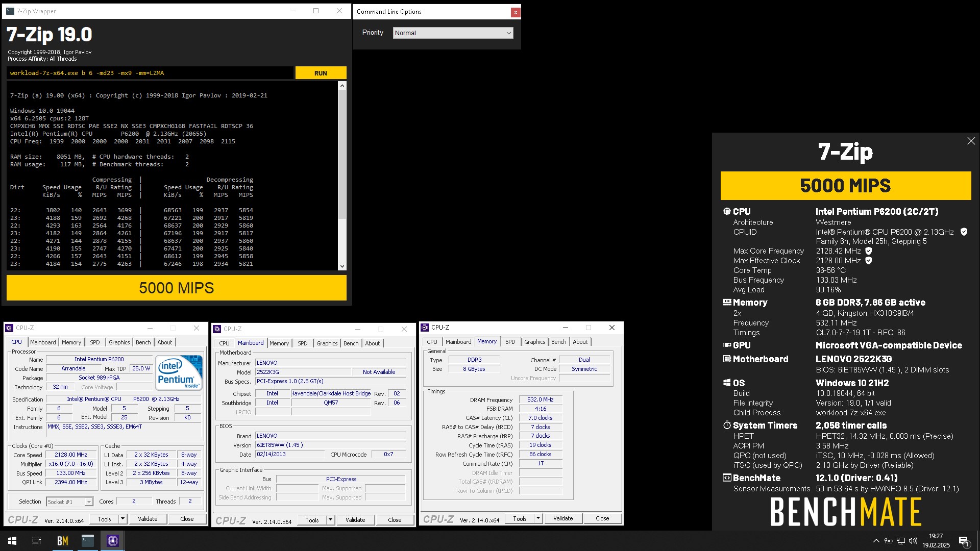Click the "Arrandale" code name field

pyautogui.click(x=73, y=368)
